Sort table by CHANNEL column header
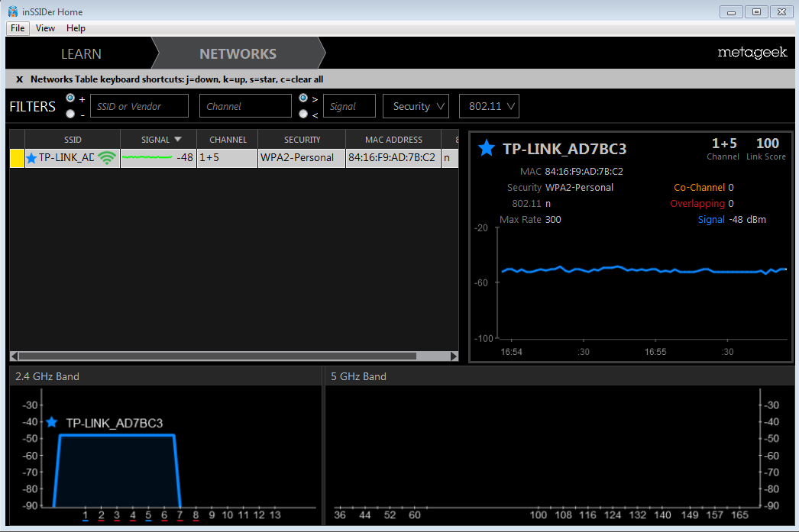Image resolution: width=799 pixels, height=532 pixels. [x=228, y=140]
